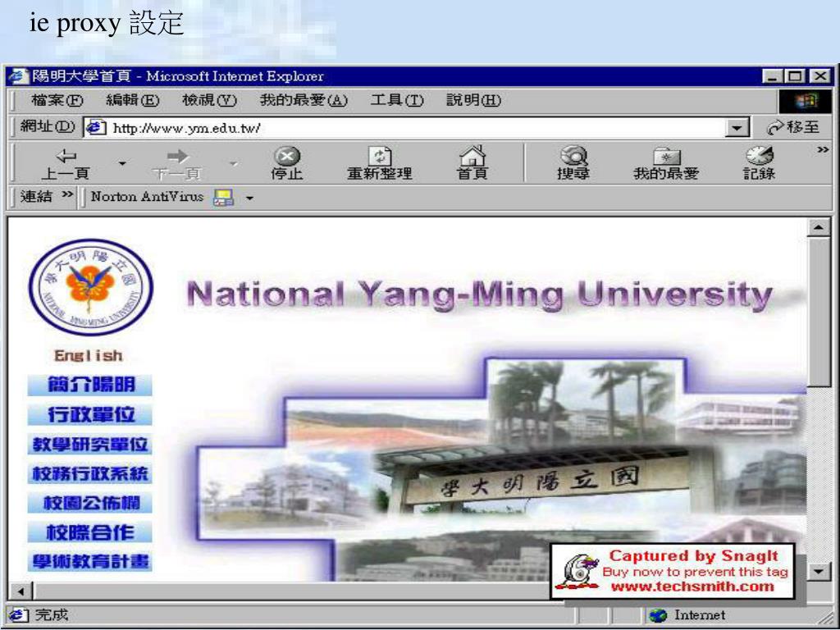Open the 學術教育計畫 page button
840x630 pixels.
[x=90, y=561]
